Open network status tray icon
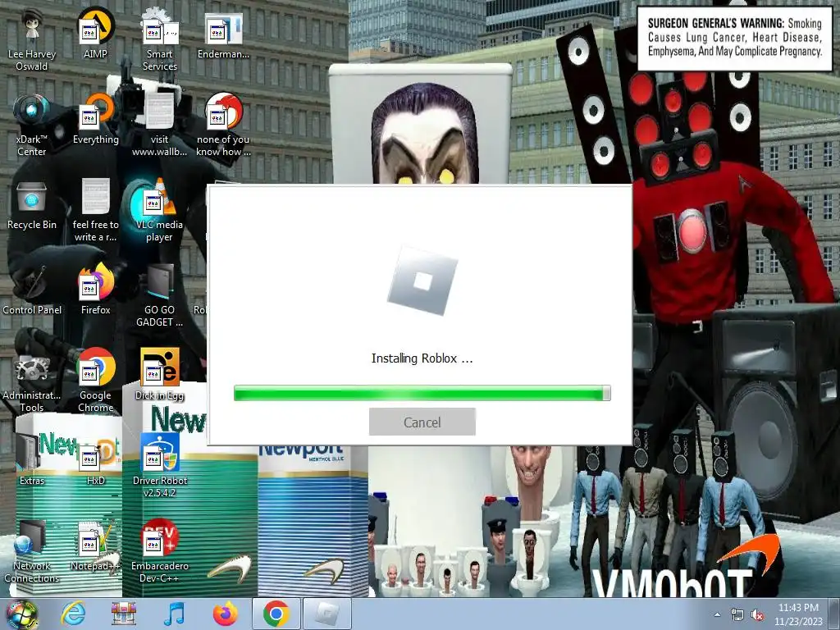The image size is (840, 630). click(x=737, y=614)
